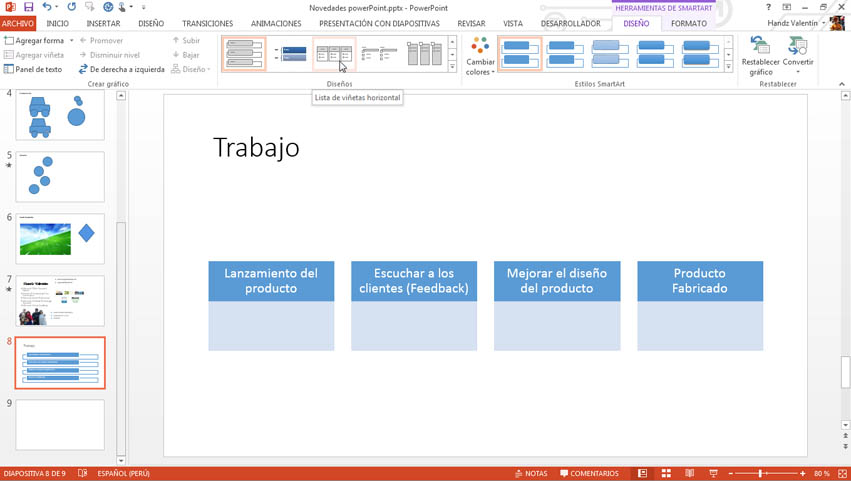This screenshot has height=481, width=851.
Task: Open the Convertir dropdown
Action: click(x=797, y=56)
